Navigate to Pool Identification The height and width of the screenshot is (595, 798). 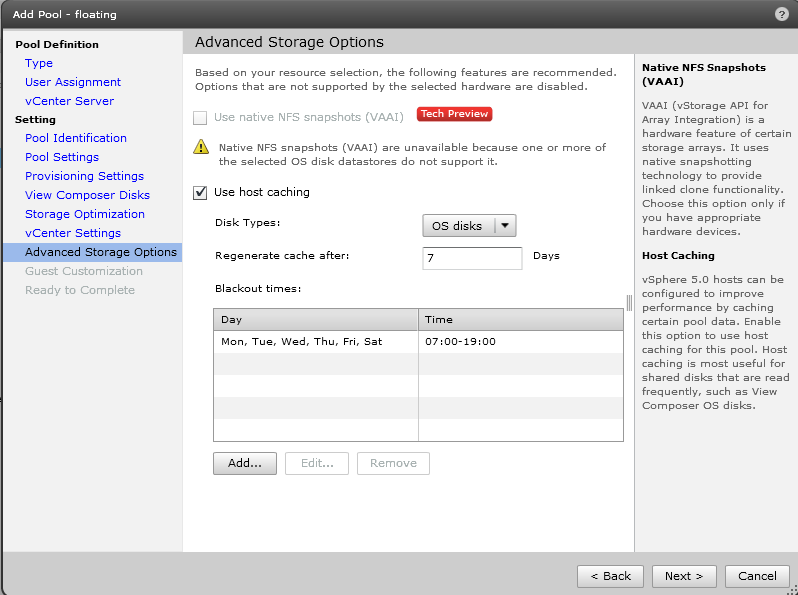tap(76, 138)
